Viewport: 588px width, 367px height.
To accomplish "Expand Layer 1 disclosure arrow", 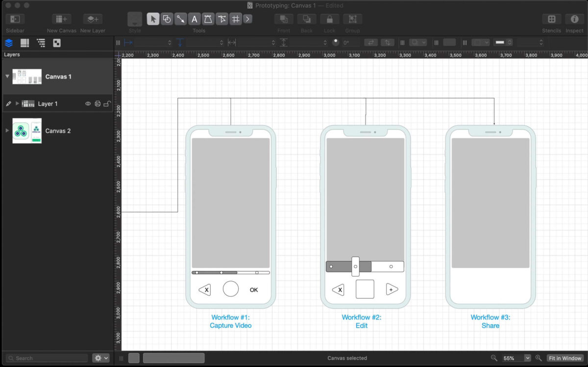I will pos(16,104).
